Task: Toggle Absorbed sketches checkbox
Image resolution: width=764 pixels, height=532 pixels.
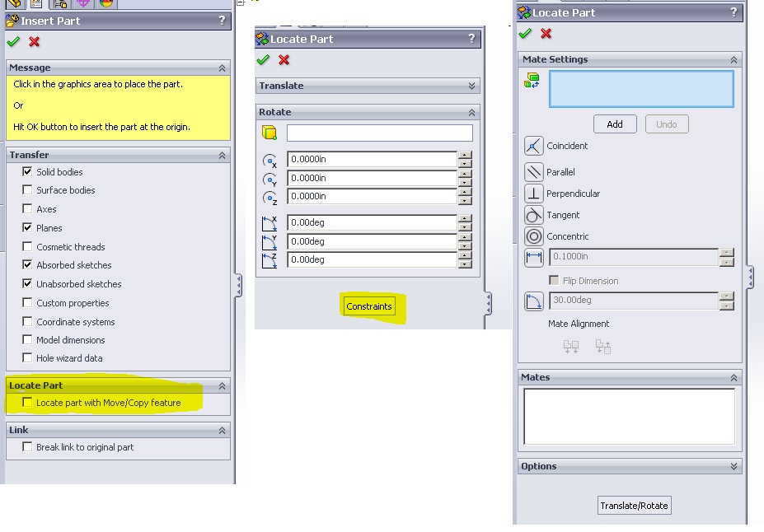Action: (27, 265)
